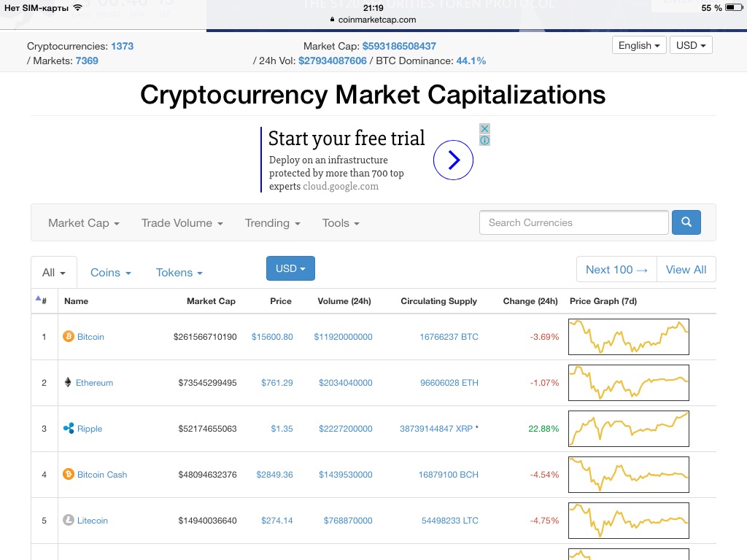The height and width of the screenshot is (560, 747).
Task: Open the ad info icon
Action: click(484, 141)
